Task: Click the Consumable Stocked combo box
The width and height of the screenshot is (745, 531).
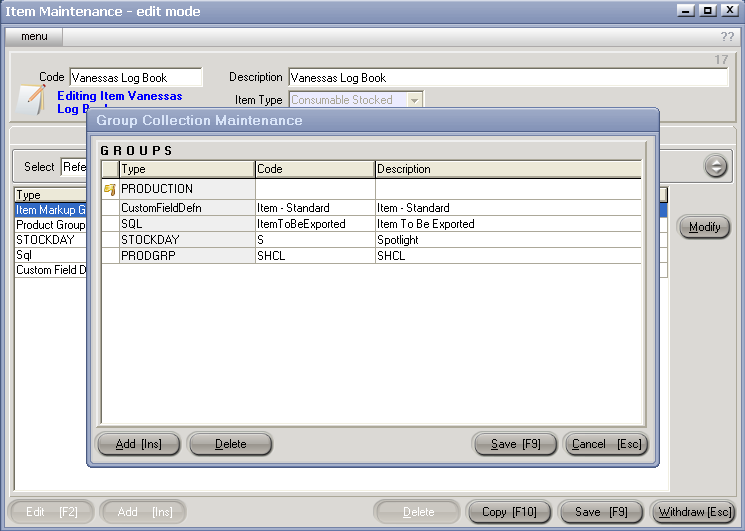Action: [355, 100]
